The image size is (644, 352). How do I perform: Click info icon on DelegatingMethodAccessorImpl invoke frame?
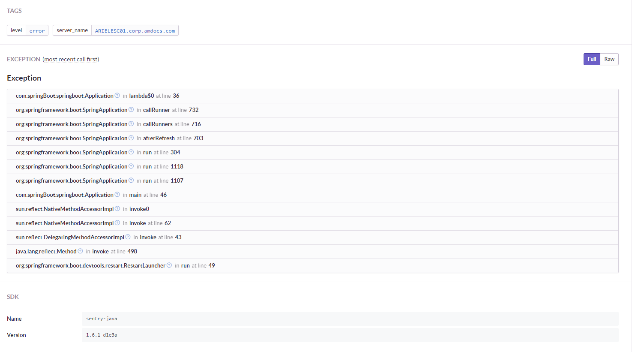pos(128,237)
